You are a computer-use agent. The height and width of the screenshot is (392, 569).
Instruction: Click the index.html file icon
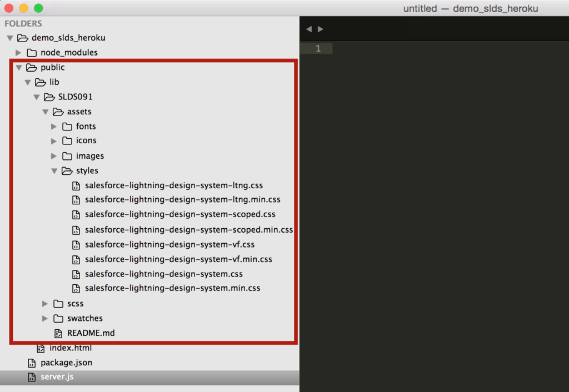[x=41, y=348]
